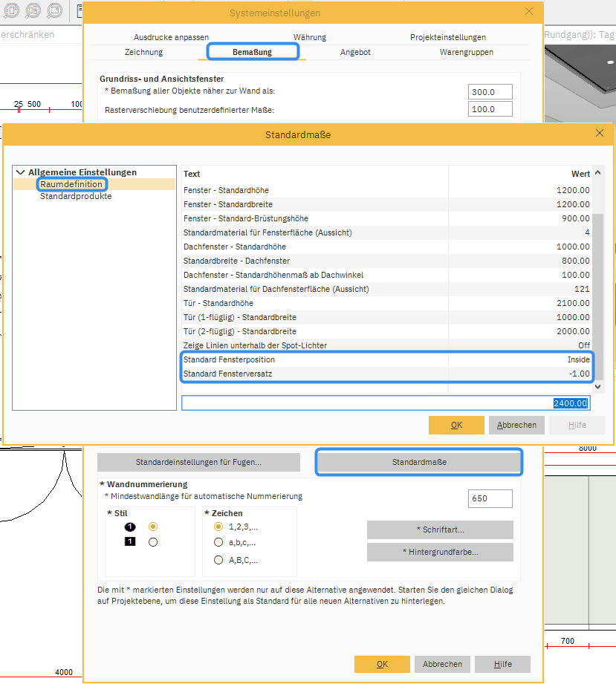Choose the lowercase a,b,c numbering option
This screenshot has width=616, height=684.
click(x=218, y=543)
